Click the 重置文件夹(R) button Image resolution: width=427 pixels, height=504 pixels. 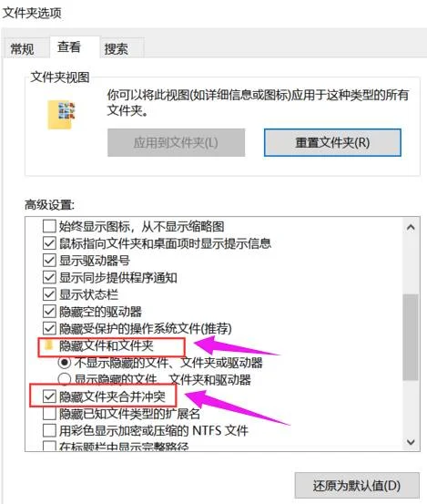pyautogui.click(x=332, y=143)
